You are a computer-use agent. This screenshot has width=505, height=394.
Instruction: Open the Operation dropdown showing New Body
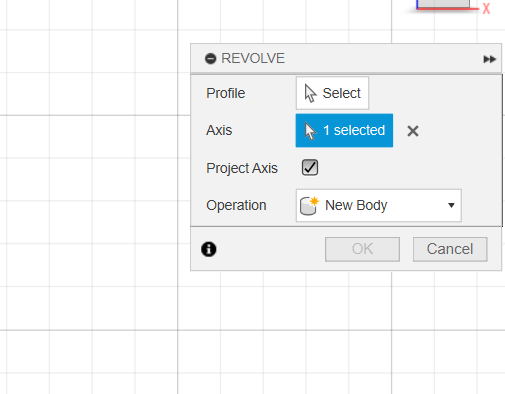click(379, 205)
